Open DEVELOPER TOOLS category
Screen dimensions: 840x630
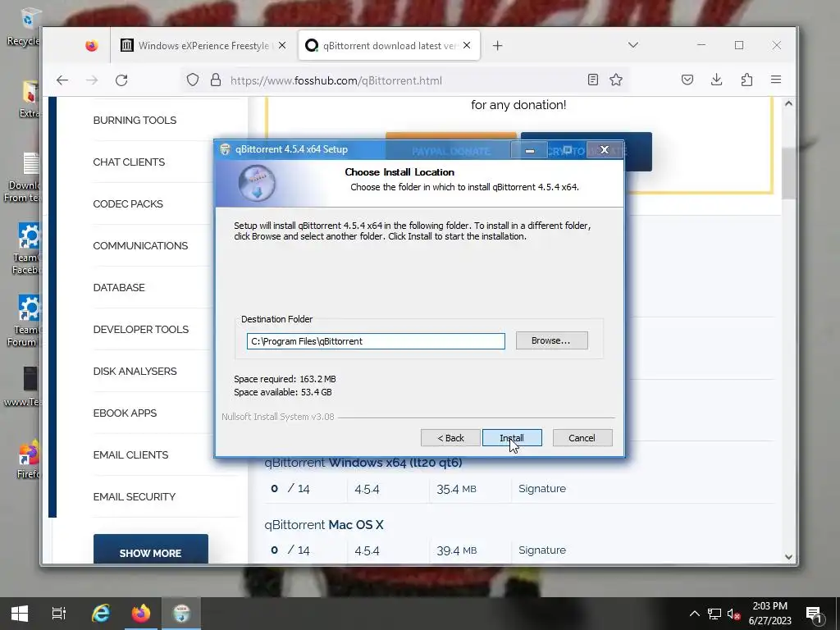[141, 329]
